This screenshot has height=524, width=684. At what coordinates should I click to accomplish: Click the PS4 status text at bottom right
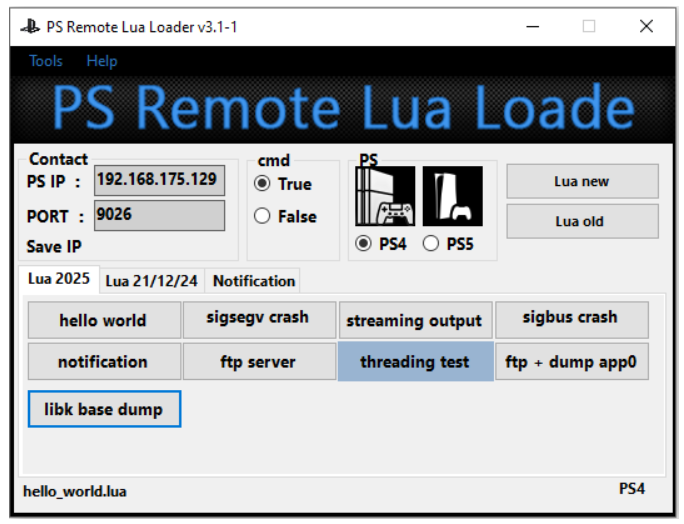tap(632, 488)
